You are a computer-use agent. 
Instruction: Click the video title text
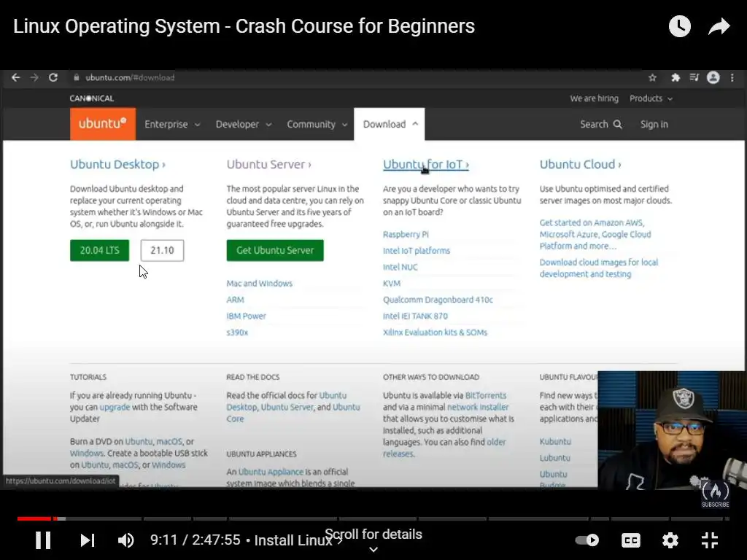click(x=244, y=26)
